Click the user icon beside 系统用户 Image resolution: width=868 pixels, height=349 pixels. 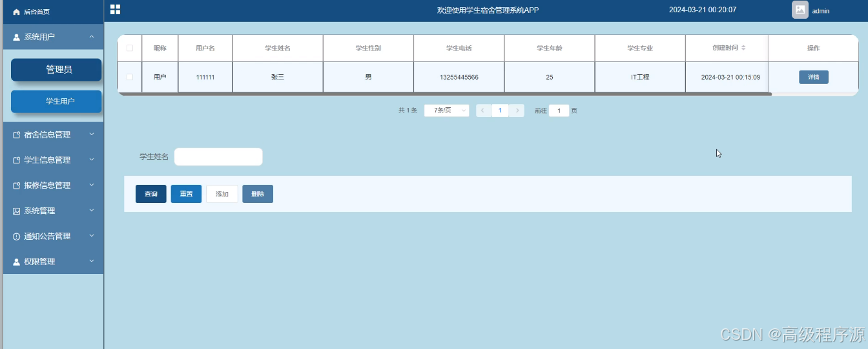coord(17,37)
